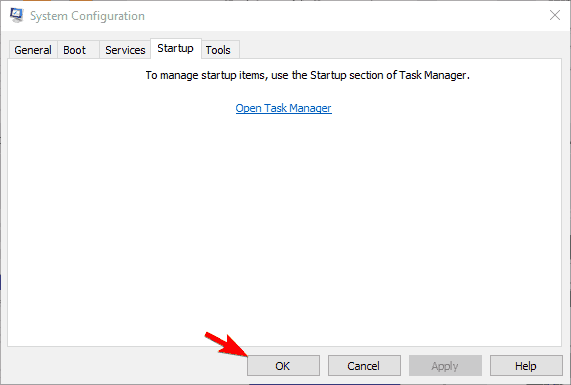Click the System Configuration app icon in title bar
The height and width of the screenshot is (385, 571).
point(16,15)
